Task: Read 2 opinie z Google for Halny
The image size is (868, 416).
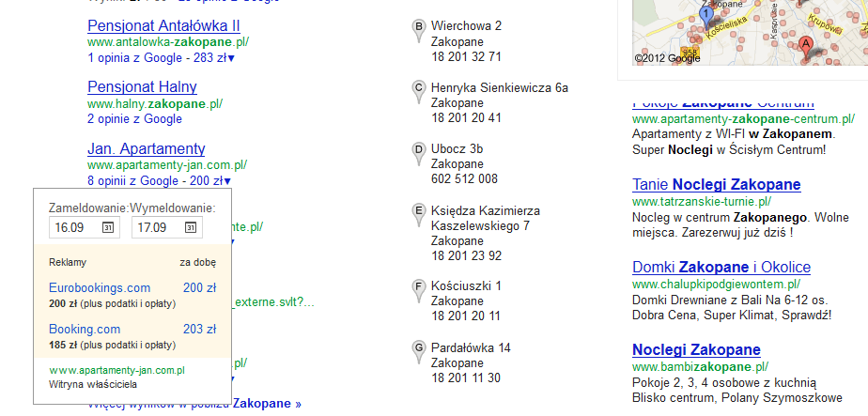Action: pos(134,119)
